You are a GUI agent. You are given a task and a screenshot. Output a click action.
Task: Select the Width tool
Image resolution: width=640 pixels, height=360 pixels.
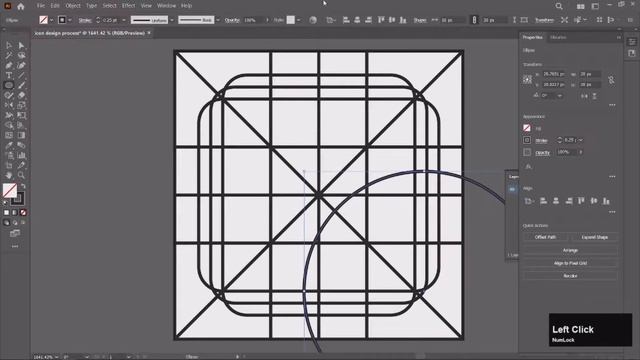coord(9,116)
